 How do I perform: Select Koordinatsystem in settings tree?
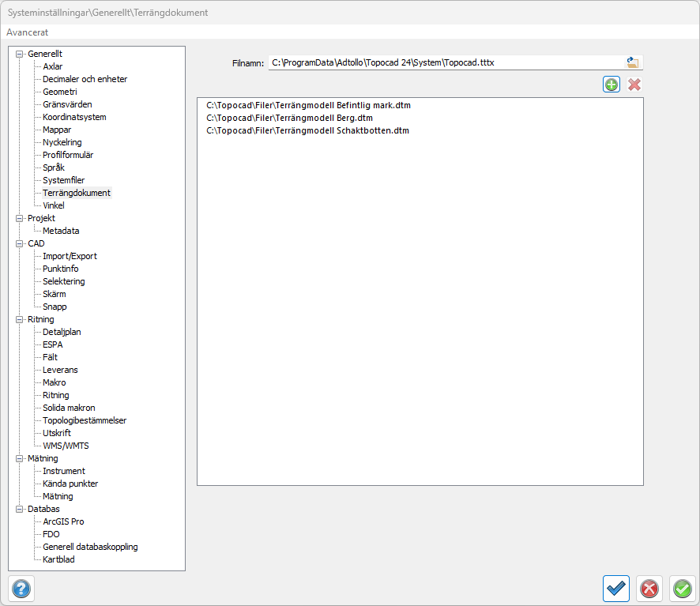pos(74,117)
